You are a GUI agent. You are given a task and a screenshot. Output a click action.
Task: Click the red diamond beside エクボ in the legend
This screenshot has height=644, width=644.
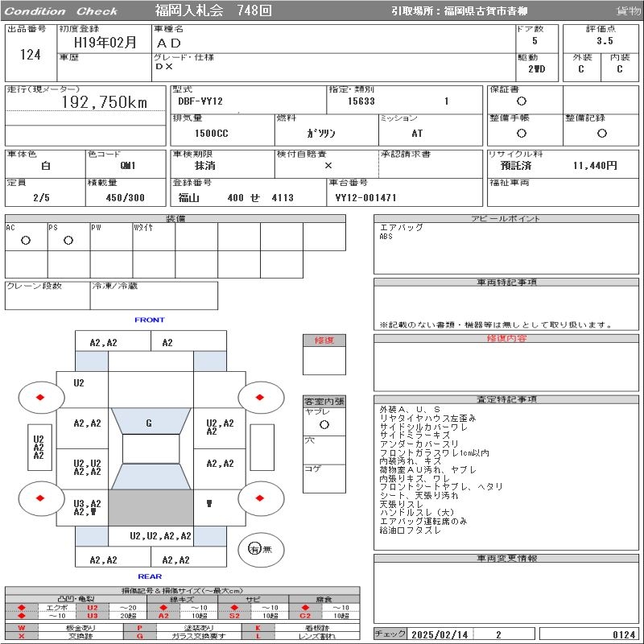22,608
